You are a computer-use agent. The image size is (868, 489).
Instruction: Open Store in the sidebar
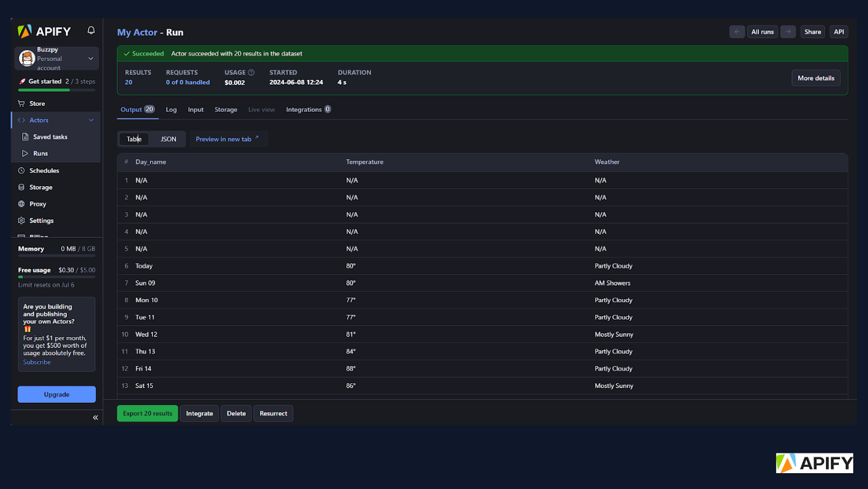click(x=37, y=103)
